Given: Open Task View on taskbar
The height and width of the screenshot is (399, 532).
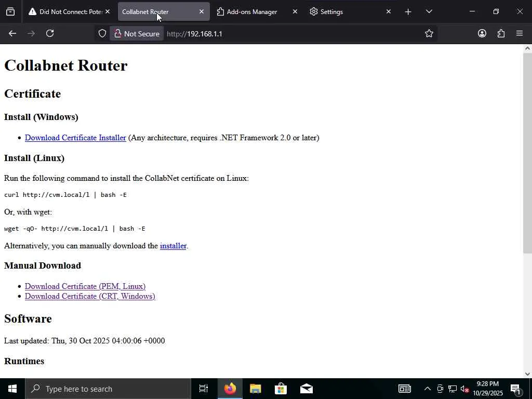Looking at the screenshot, I should (204, 389).
